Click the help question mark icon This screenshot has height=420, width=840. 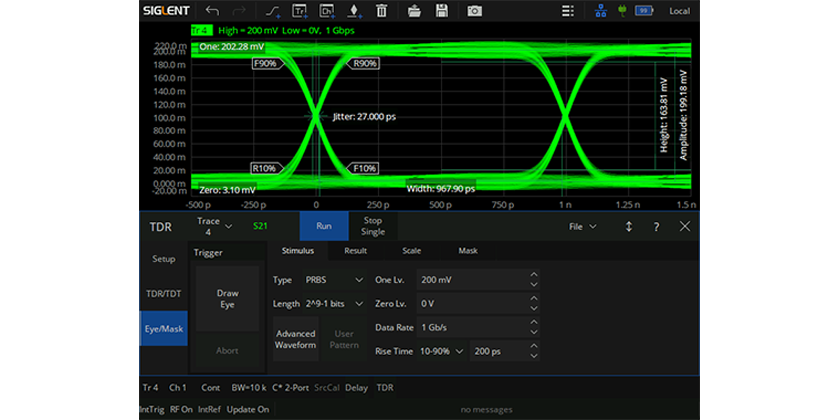[x=656, y=227]
